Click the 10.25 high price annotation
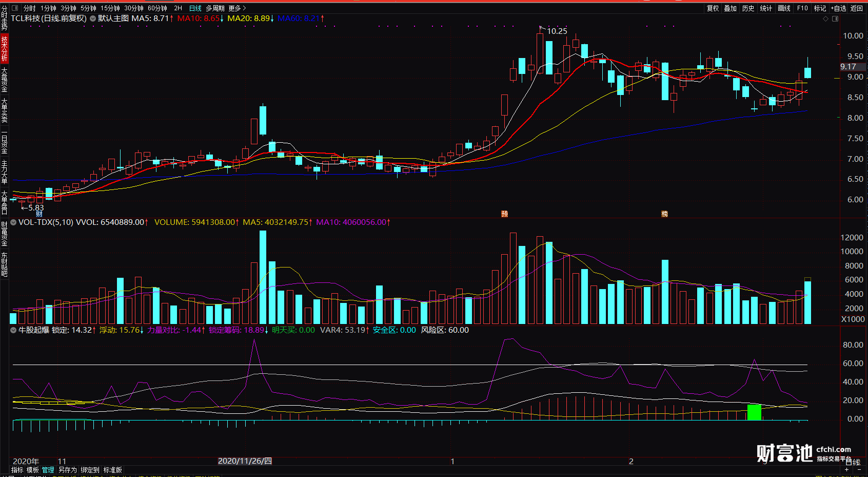The height and width of the screenshot is (477, 868). click(557, 31)
